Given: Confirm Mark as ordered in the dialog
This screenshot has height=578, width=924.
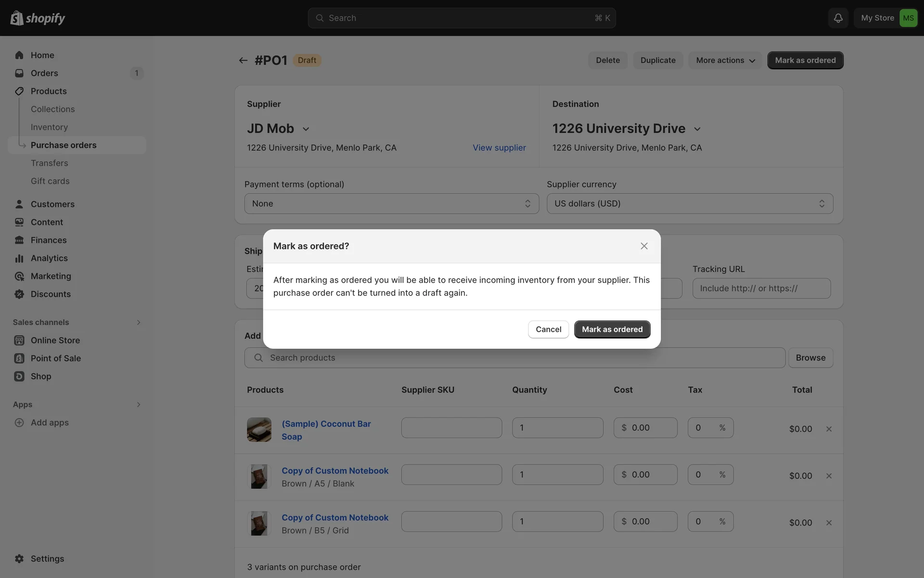Looking at the screenshot, I should point(612,329).
